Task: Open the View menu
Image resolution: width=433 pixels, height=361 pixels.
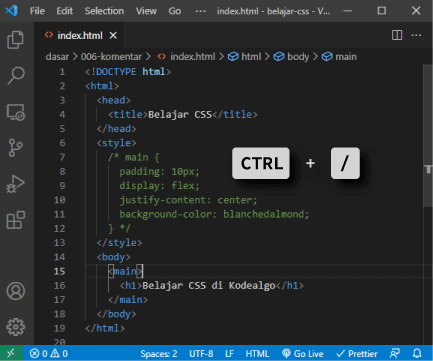Action: [x=146, y=11]
